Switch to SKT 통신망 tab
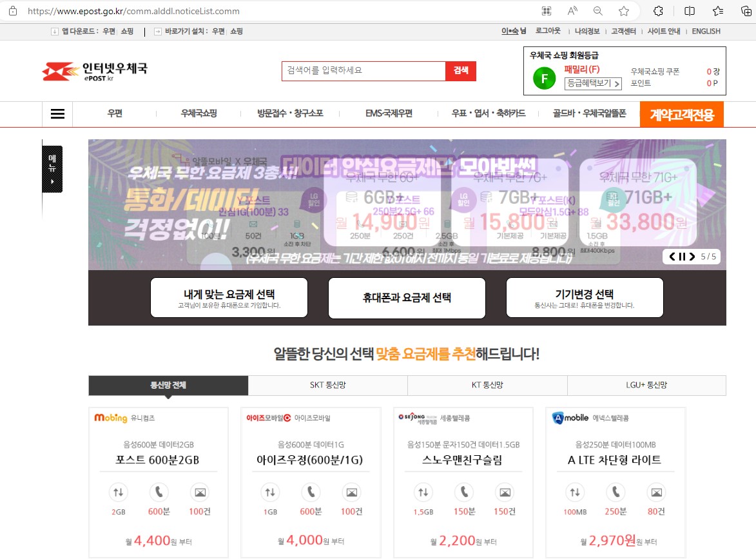 tap(328, 386)
